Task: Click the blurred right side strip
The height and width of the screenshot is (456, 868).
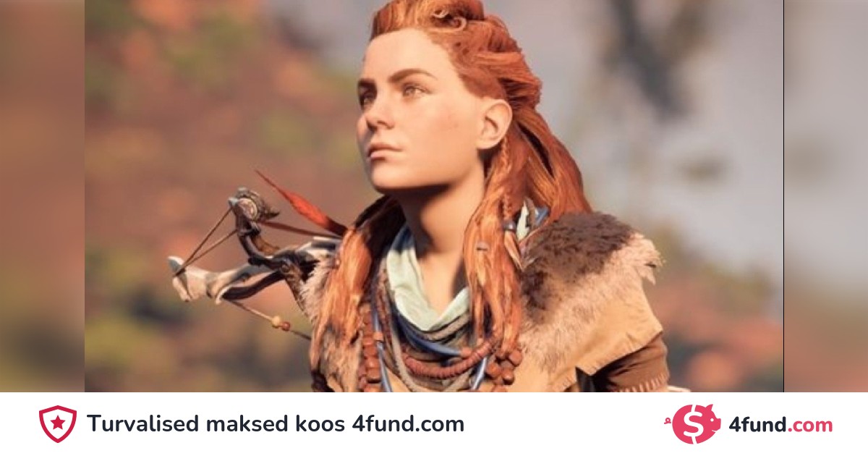Action: [x=826, y=195]
